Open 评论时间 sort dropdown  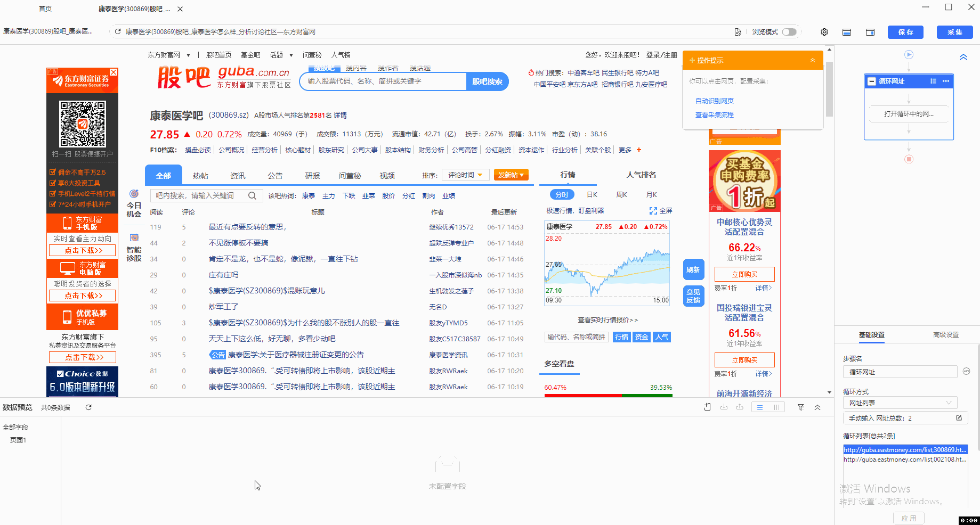click(465, 175)
